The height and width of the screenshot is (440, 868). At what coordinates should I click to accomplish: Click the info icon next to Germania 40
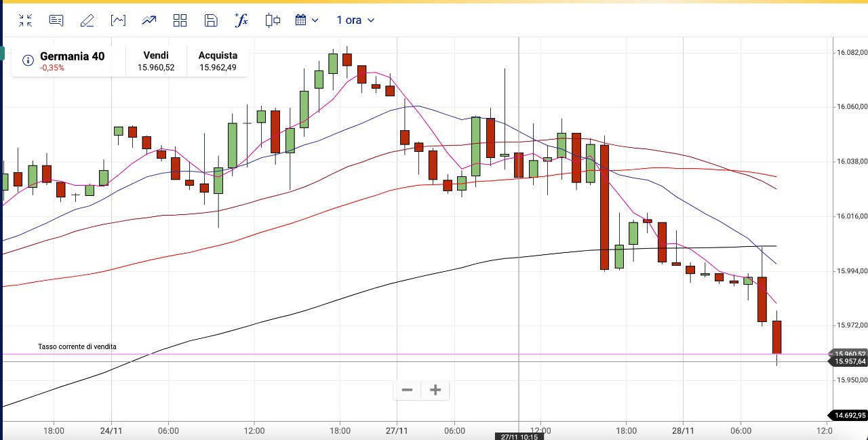tap(28, 60)
